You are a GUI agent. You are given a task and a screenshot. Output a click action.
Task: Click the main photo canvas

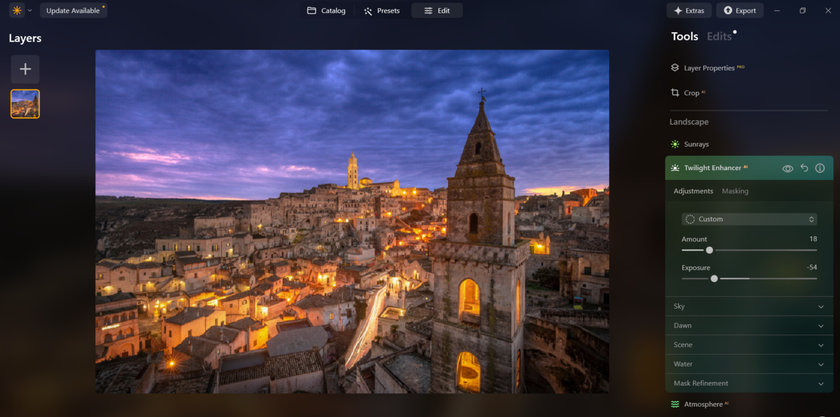(352, 221)
